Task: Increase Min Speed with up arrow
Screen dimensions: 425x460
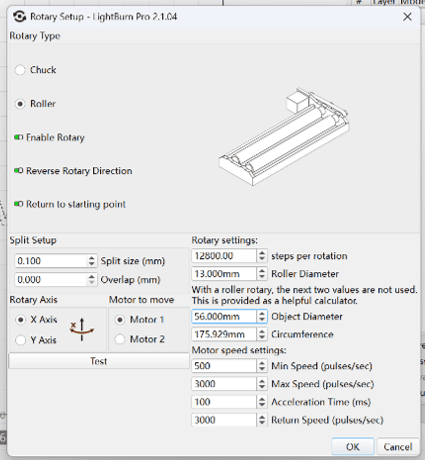Action: coord(262,363)
